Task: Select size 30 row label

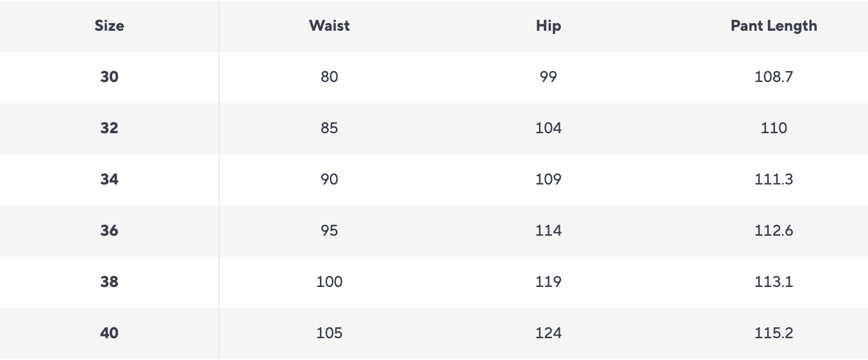Action: coord(109,77)
